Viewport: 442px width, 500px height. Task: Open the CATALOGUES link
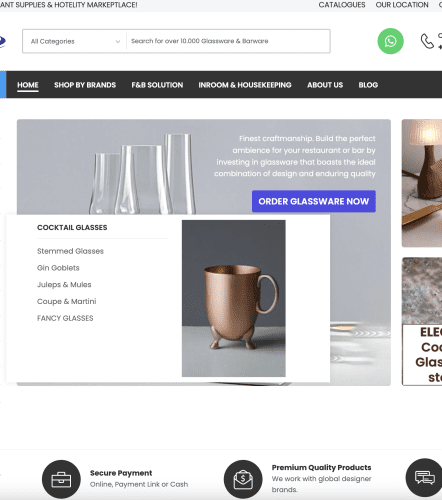[342, 5]
